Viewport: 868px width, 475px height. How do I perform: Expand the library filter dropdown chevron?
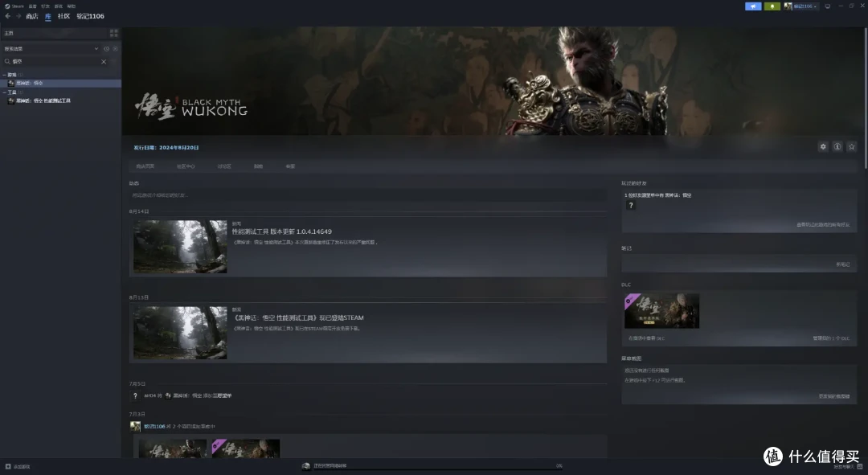pyautogui.click(x=96, y=49)
